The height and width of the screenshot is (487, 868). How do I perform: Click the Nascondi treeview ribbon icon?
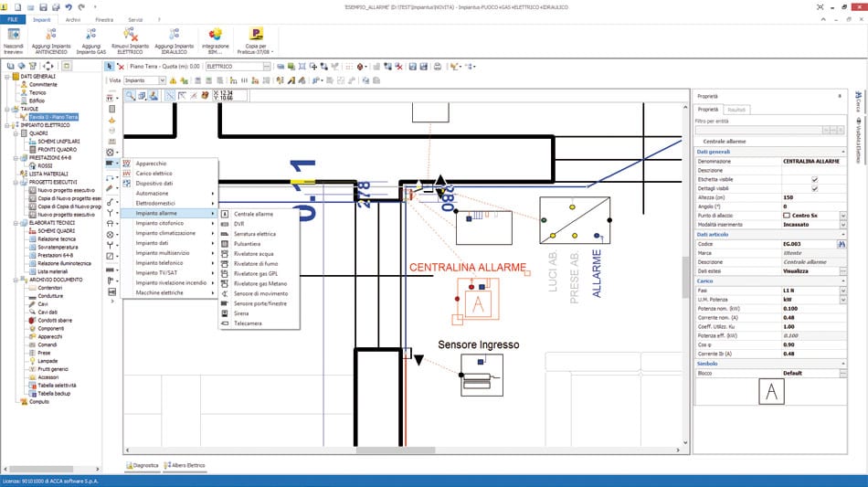tap(14, 35)
